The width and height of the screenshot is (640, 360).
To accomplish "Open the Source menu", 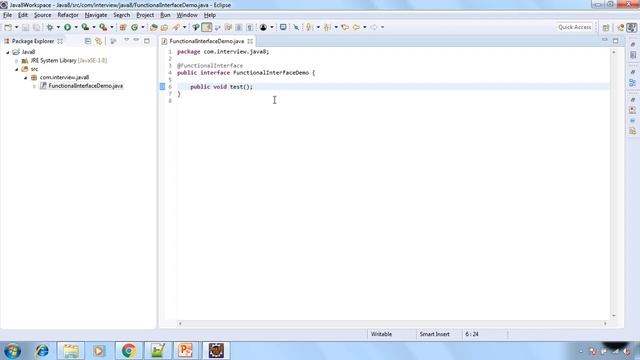I will 42,15.
